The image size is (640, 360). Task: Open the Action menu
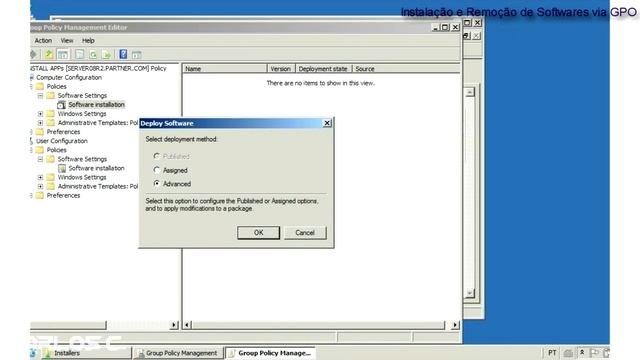click(43, 40)
